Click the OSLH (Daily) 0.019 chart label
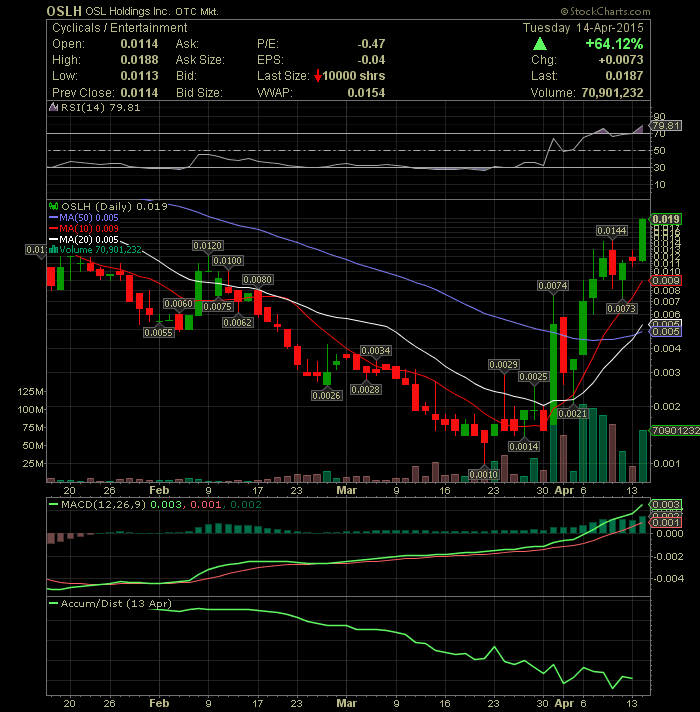 [114, 207]
